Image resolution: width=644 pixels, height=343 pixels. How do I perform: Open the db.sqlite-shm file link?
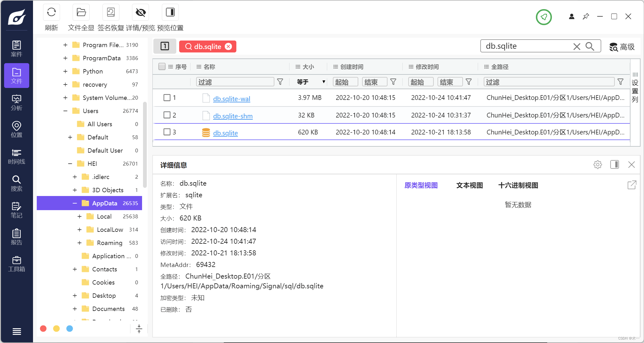click(x=233, y=116)
